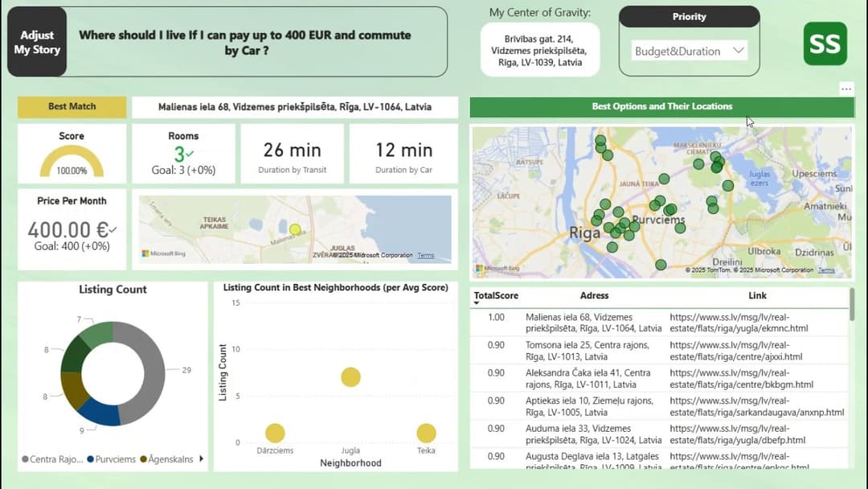Click the Adress column header
The image size is (868, 489).
[594, 296]
